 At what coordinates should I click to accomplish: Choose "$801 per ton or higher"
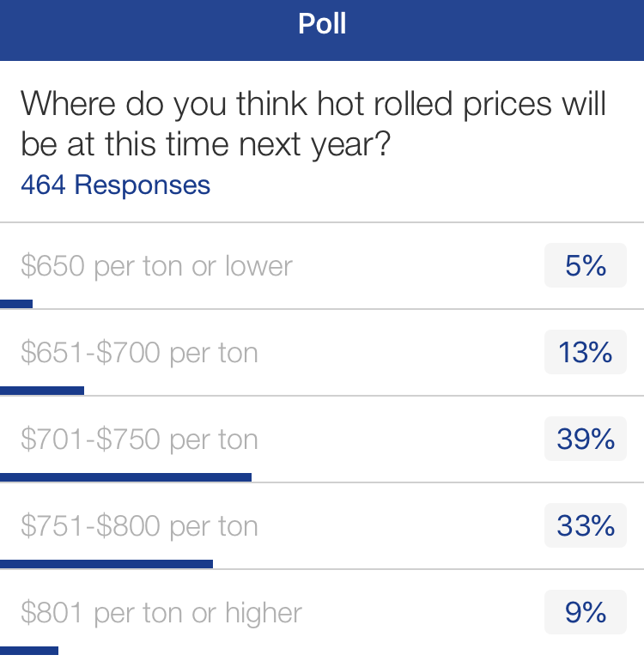161,613
